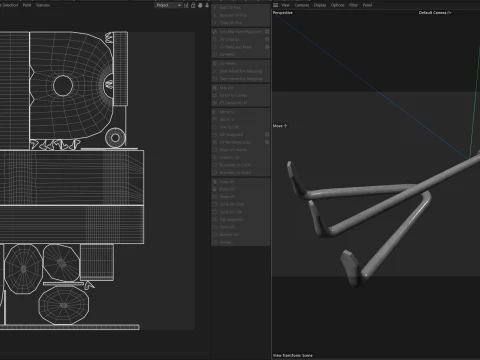The image size is (480, 360).
Task: Open the Remap command
Action: tap(240, 242)
